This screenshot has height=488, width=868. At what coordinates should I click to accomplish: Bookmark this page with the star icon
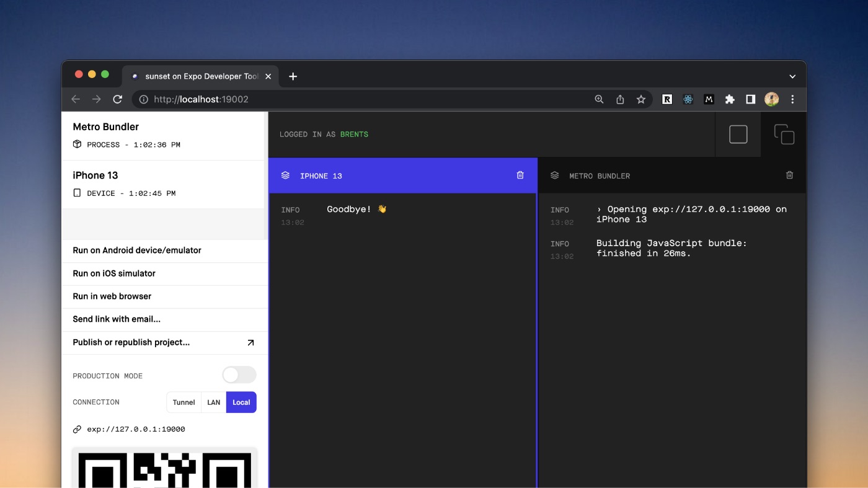click(641, 99)
